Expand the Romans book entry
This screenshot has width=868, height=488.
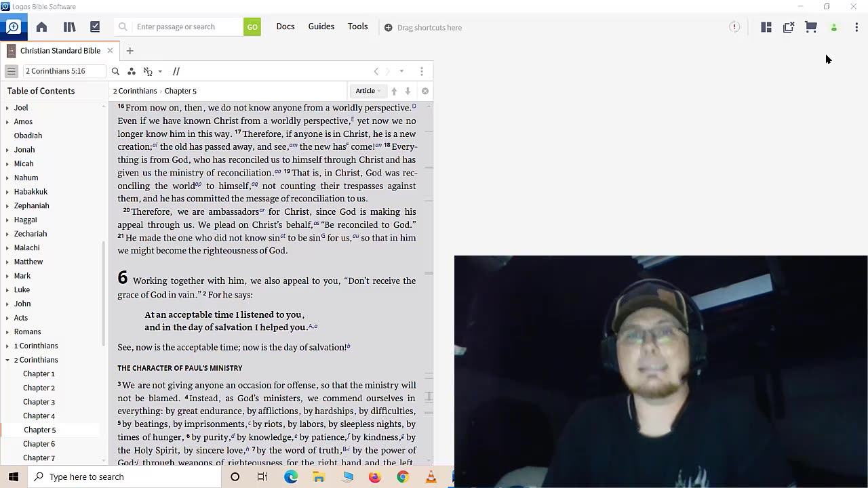[x=7, y=332]
